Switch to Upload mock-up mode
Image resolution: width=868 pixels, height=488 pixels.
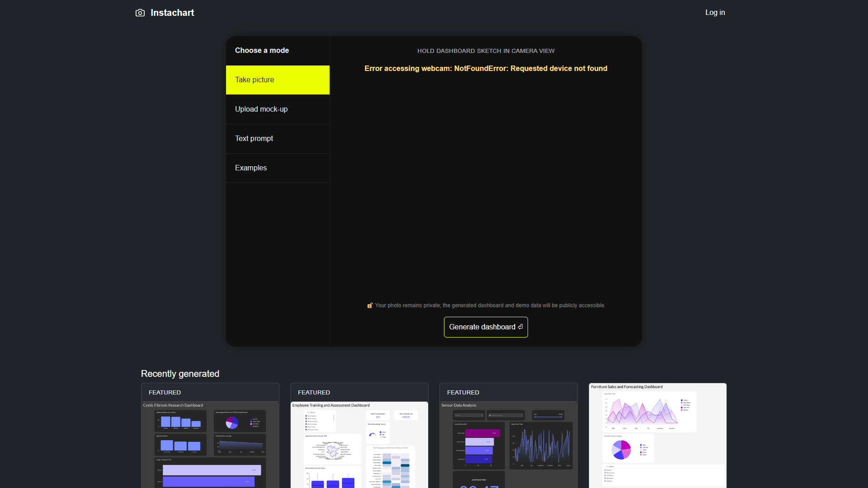coord(278,109)
